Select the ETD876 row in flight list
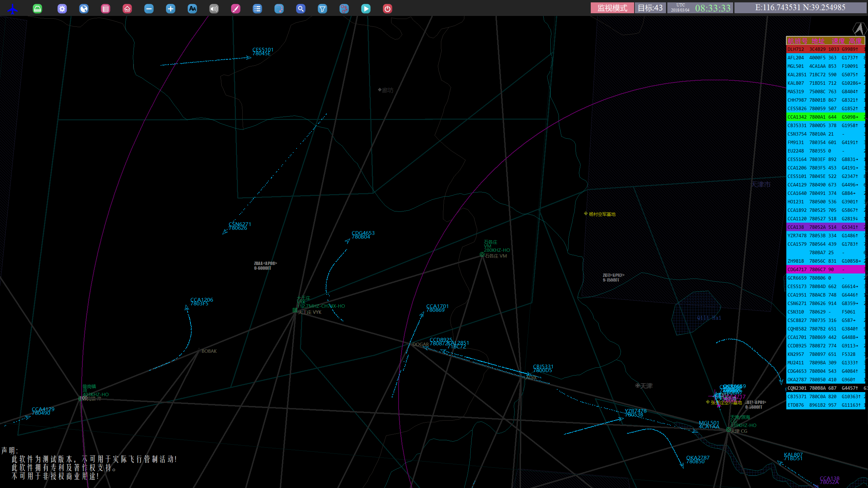Viewport: 868px width, 488px height. (826, 405)
